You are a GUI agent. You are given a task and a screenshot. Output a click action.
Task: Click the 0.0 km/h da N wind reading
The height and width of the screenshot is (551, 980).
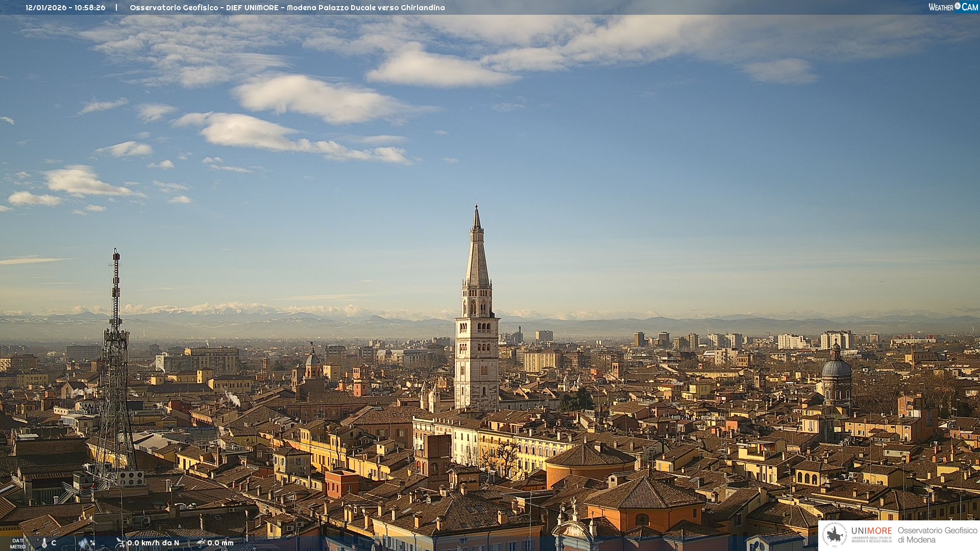[x=153, y=543]
